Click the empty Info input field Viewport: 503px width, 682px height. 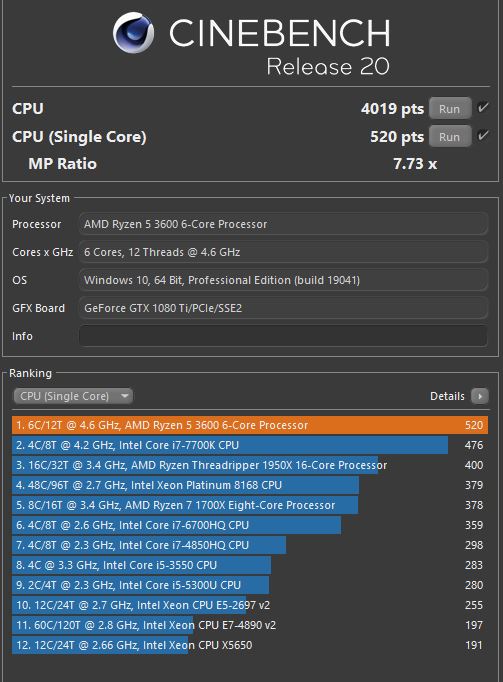coord(283,336)
